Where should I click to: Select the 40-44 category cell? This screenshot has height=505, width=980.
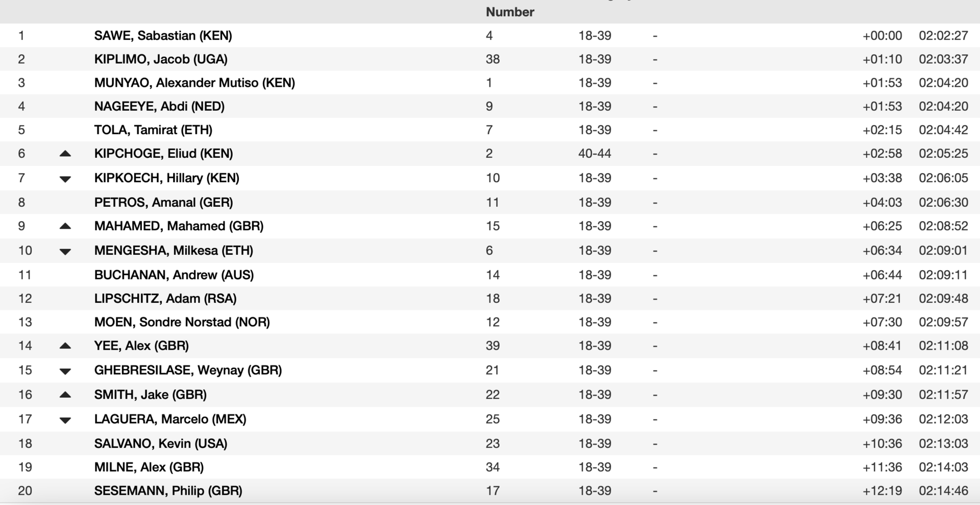tap(595, 153)
